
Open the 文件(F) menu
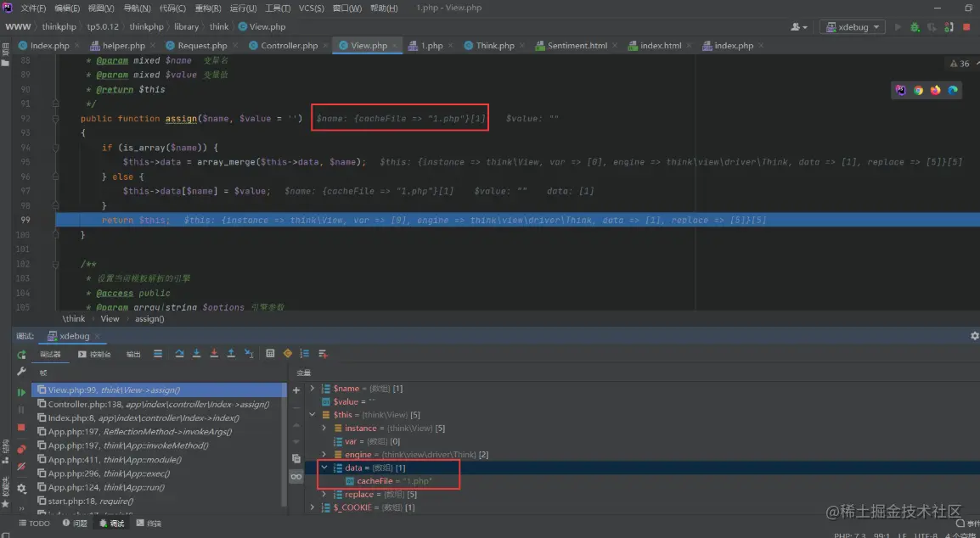pos(32,8)
